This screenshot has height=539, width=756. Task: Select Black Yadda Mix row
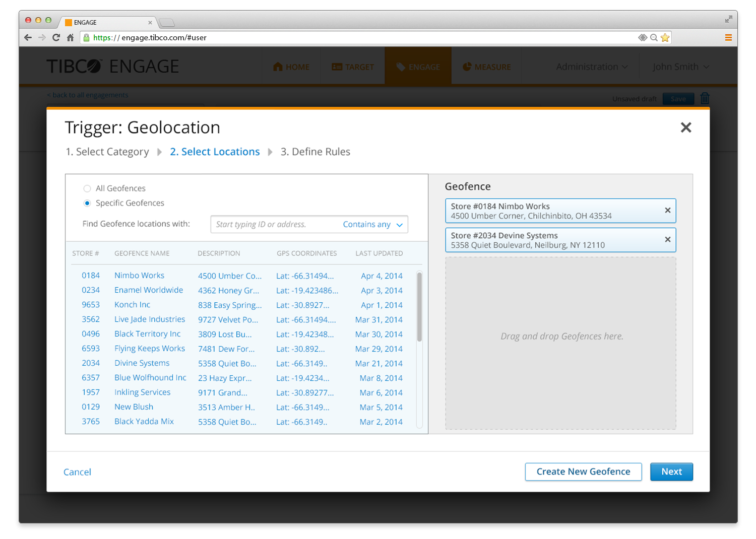tap(242, 422)
